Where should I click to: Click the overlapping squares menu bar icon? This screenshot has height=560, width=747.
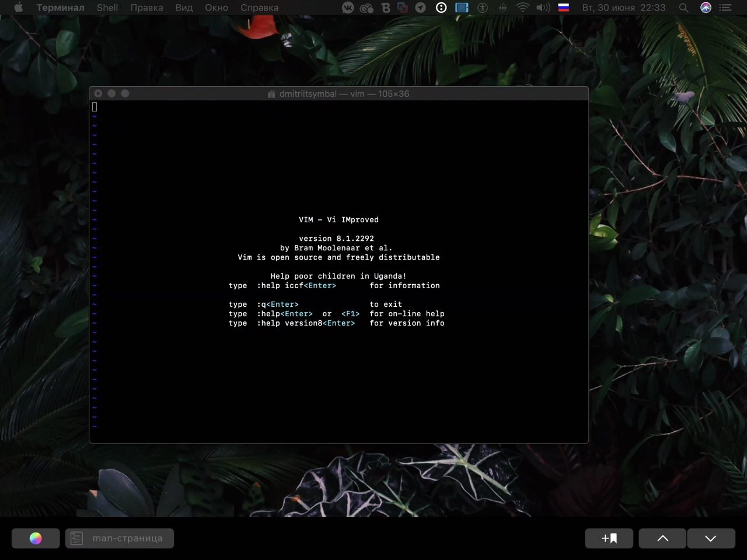tap(402, 8)
